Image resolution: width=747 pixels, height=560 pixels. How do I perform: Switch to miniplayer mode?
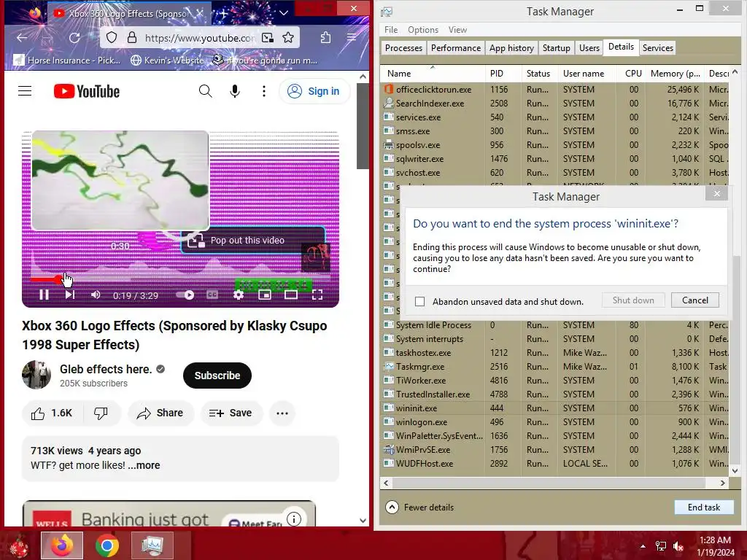(265, 295)
